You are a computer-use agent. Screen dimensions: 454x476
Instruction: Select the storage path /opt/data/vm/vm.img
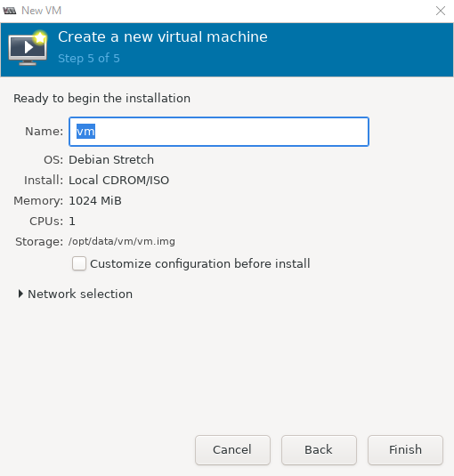tap(122, 241)
